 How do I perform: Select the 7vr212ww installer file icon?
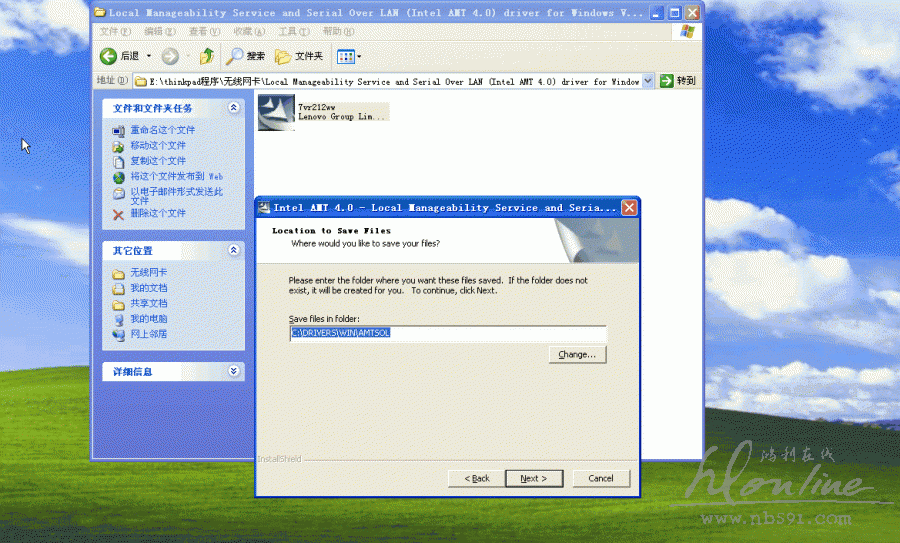276,113
